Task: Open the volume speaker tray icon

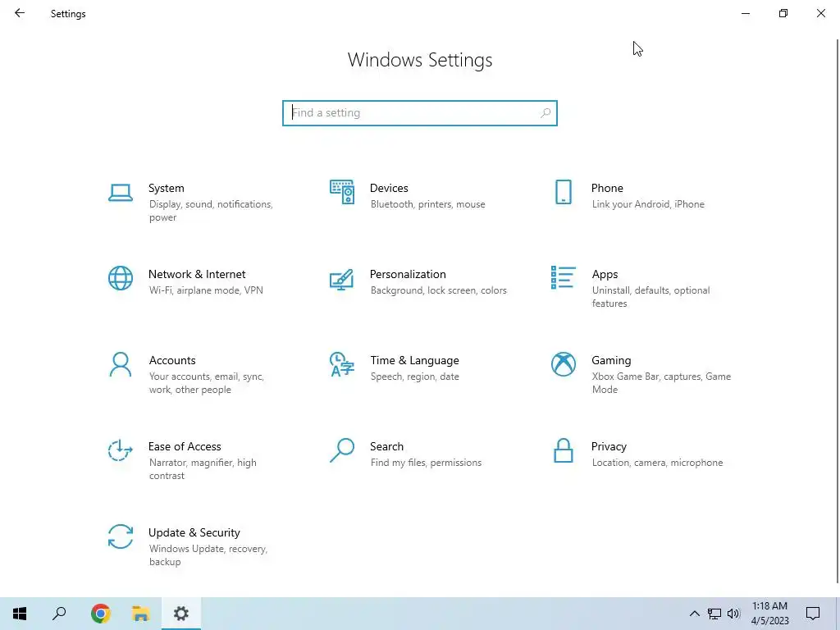Action: 733,614
